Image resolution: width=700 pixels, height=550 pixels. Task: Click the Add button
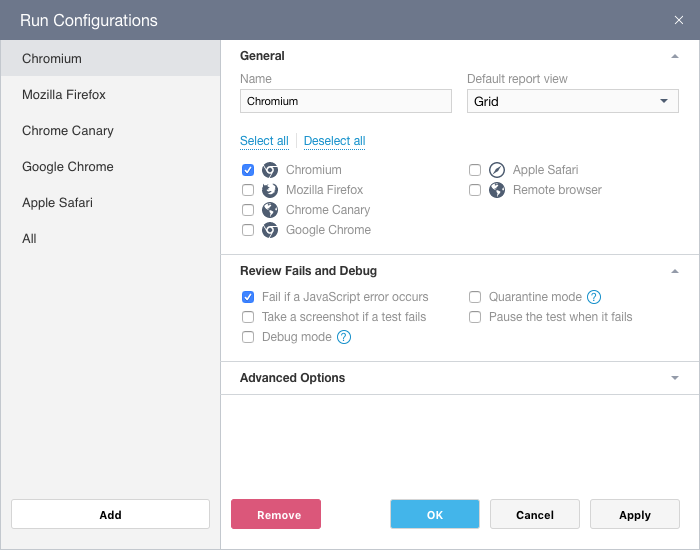click(110, 514)
